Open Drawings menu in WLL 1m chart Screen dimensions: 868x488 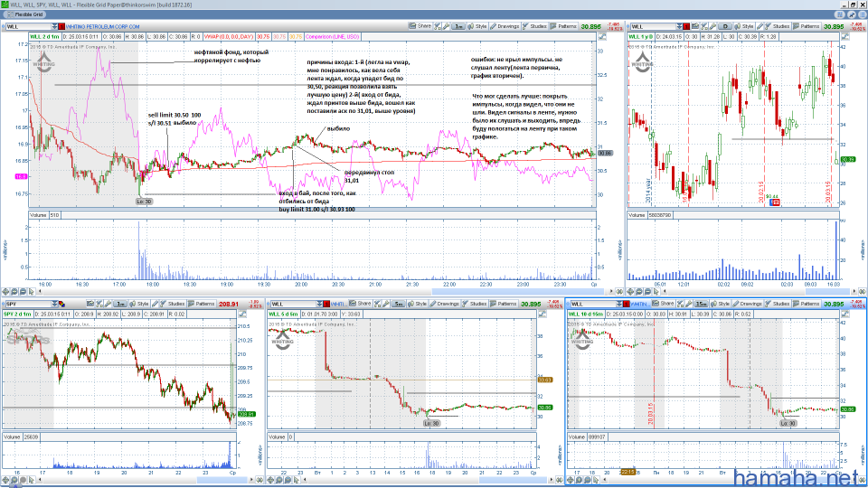[505, 26]
